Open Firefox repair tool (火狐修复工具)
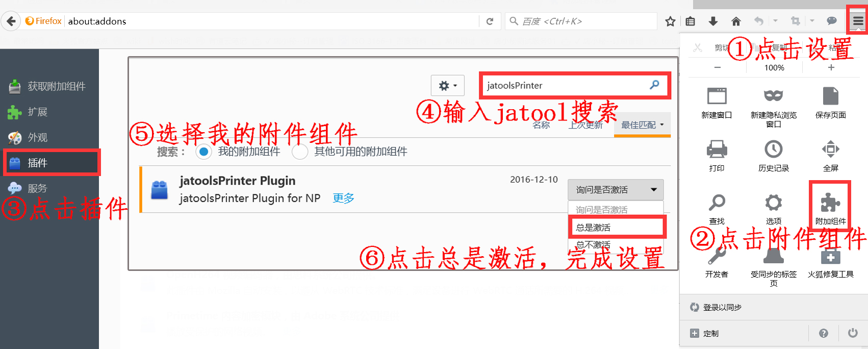This screenshot has width=868, height=349. pos(831,262)
